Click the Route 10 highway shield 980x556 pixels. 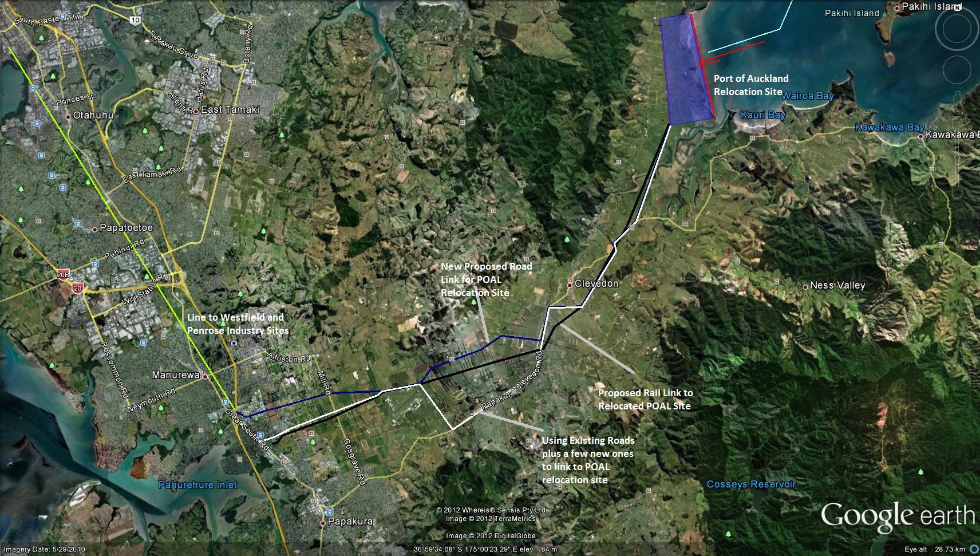[135, 20]
